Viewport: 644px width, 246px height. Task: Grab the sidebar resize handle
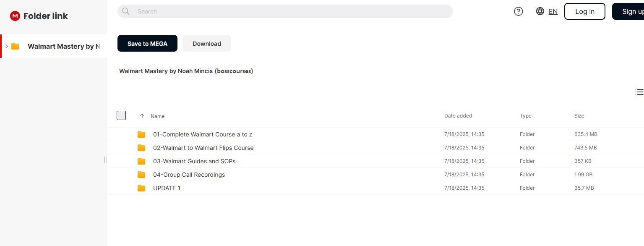[105, 160]
